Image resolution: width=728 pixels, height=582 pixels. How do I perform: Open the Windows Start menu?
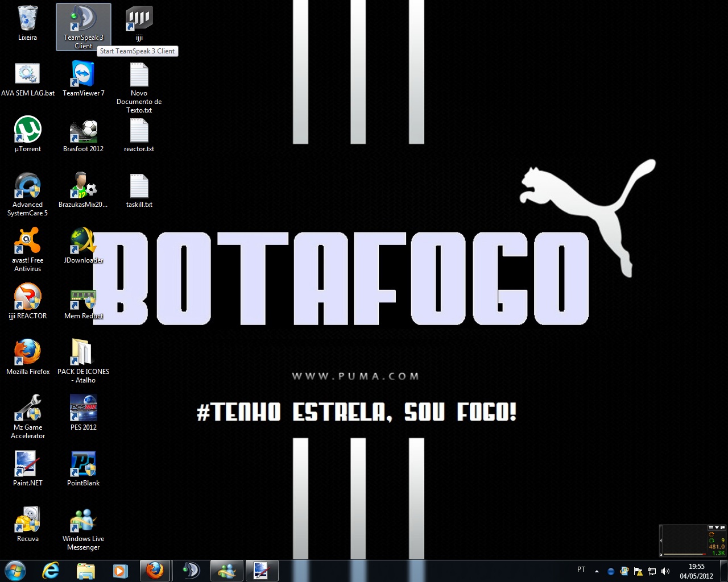(x=15, y=570)
